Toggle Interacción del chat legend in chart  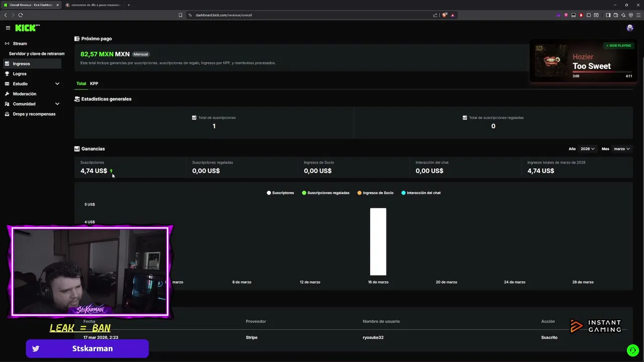[421, 193]
